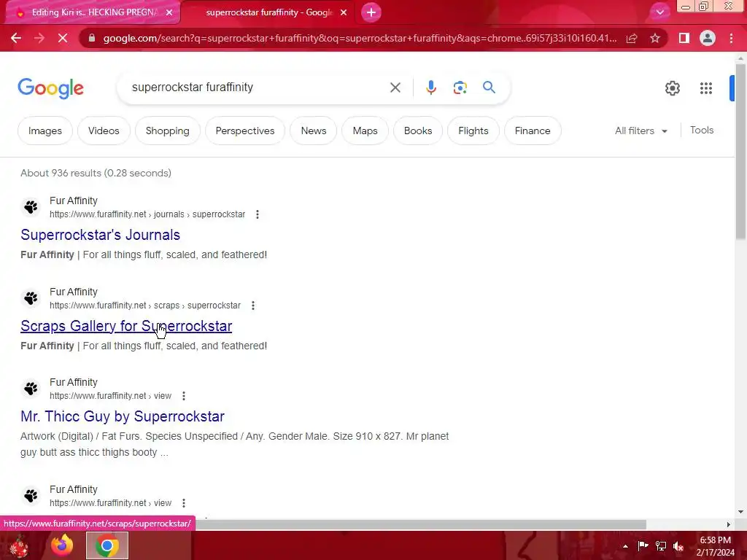Screen dimensions: 747x560
Task: Go back to the previous page
Action: (x=16, y=38)
